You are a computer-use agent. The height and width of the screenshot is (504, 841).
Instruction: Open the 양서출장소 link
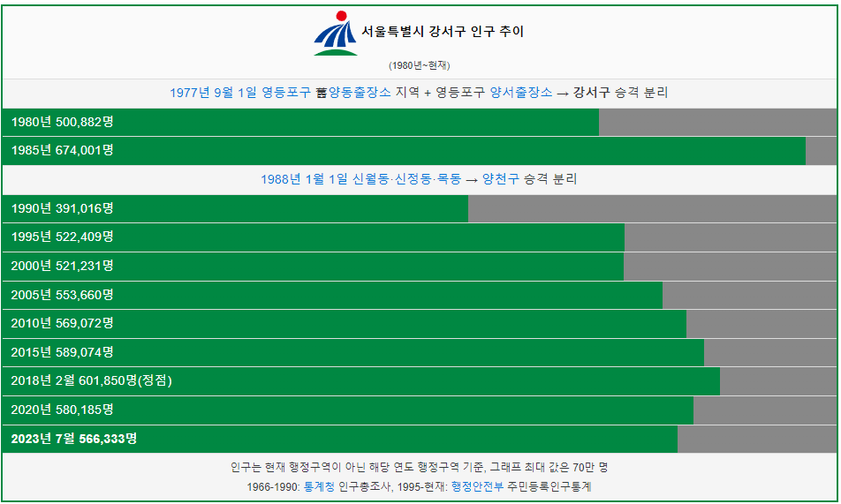(x=521, y=92)
